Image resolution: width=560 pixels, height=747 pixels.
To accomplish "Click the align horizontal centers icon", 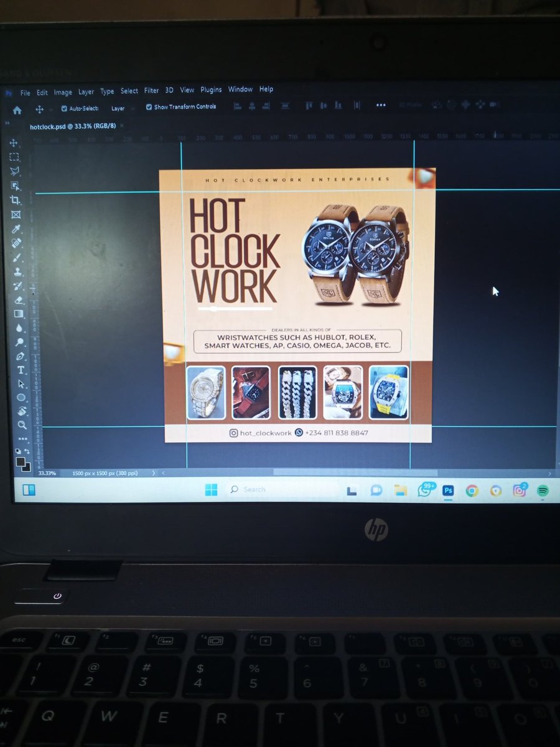I will [x=251, y=106].
